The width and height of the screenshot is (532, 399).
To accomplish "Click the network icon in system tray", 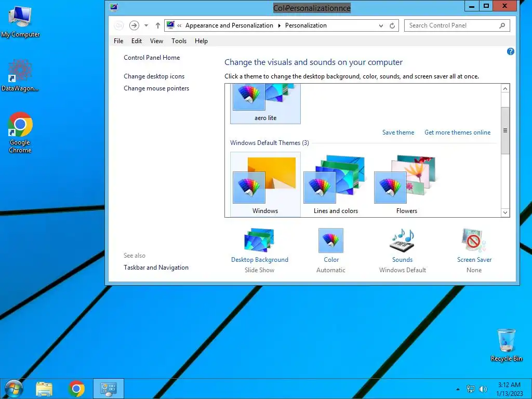I will (471, 389).
